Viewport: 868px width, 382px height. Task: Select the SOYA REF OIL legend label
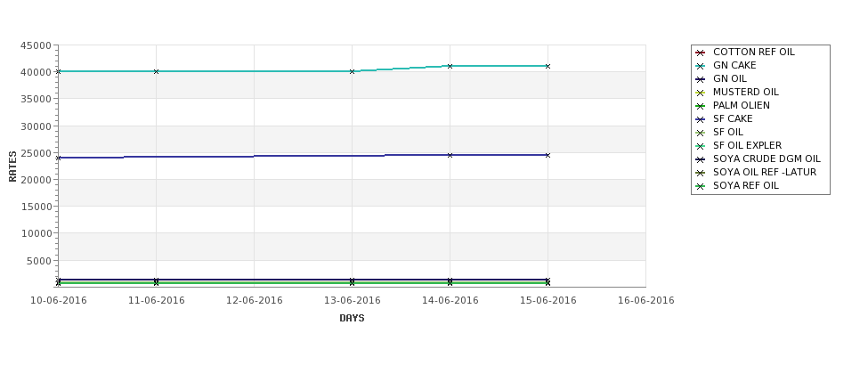tap(746, 185)
